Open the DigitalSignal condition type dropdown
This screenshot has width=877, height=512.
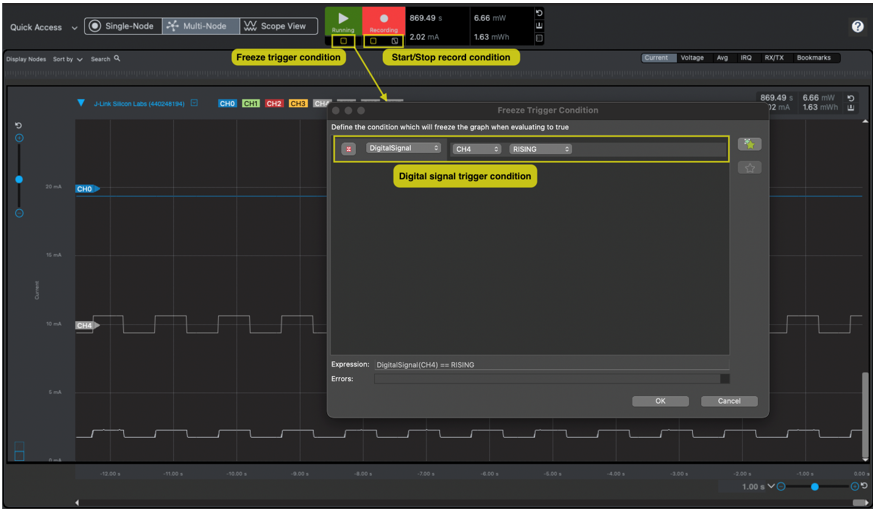click(x=404, y=149)
